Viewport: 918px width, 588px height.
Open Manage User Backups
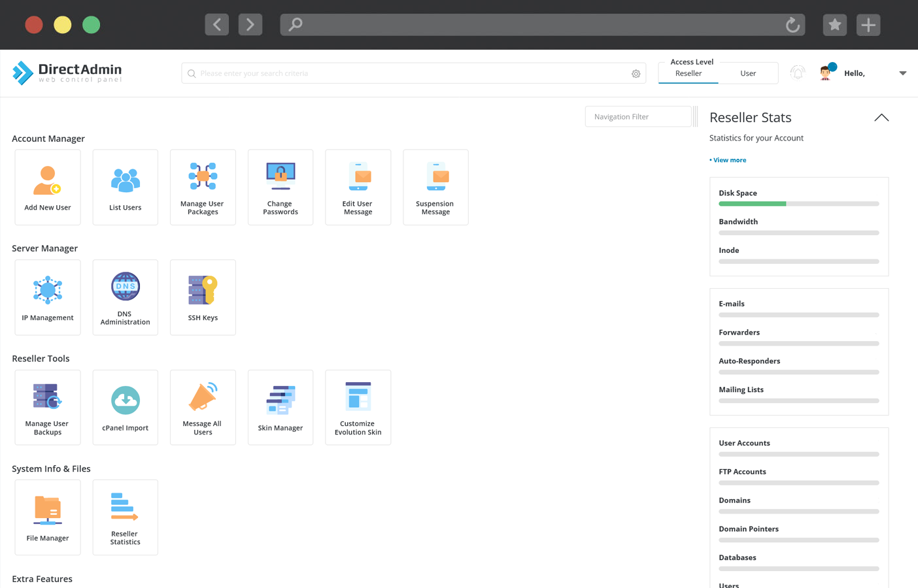click(x=48, y=408)
